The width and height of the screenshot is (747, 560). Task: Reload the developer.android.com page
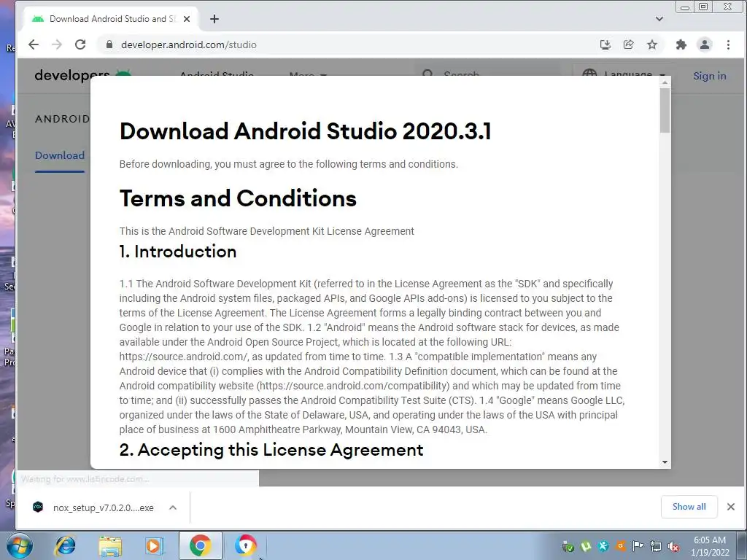point(80,44)
